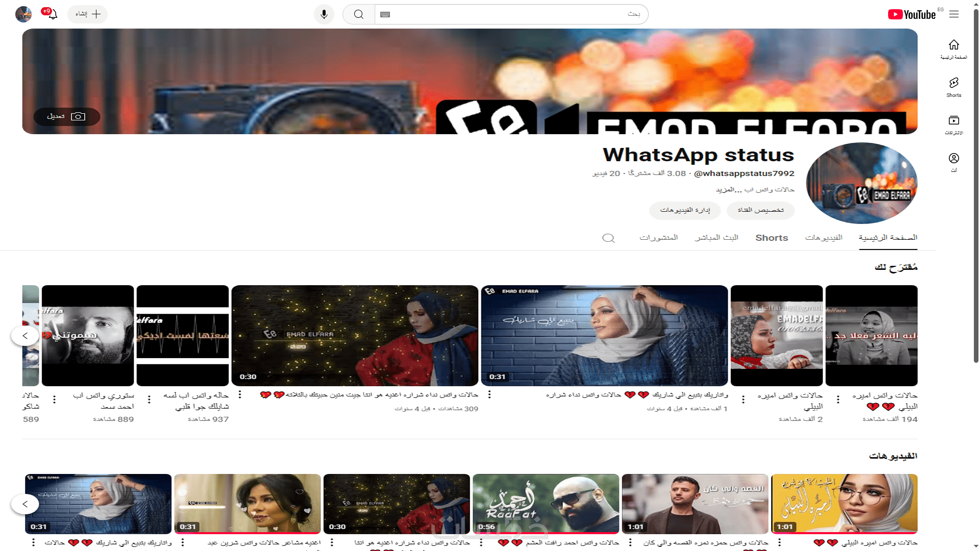Click the banner edit camera button
This screenshot has height=551, width=980.
(x=67, y=116)
